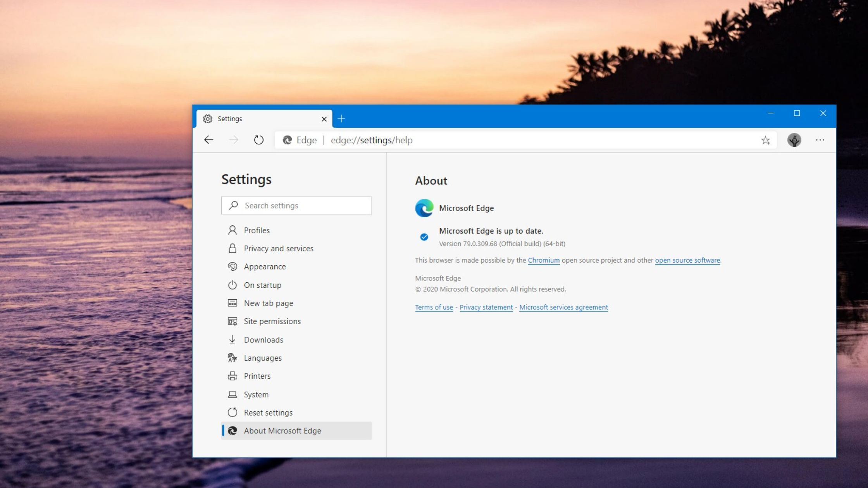868x488 pixels.
Task: Click the Edge logo in address bar
Action: tap(287, 140)
